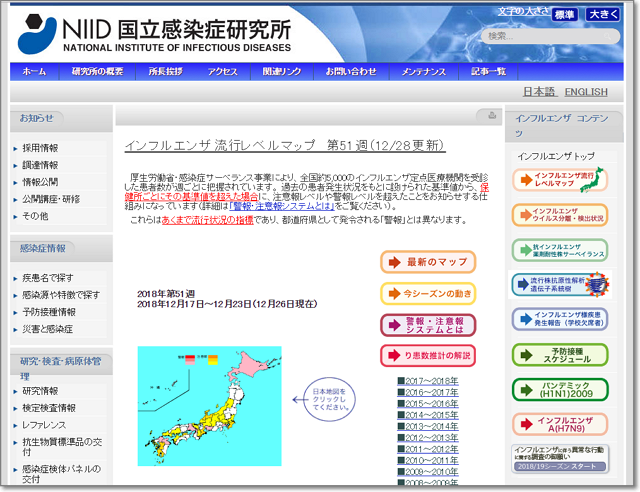Click the 今シーズンの動き button
Image resolution: width=640 pixels, height=492 pixels.
tap(428, 293)
